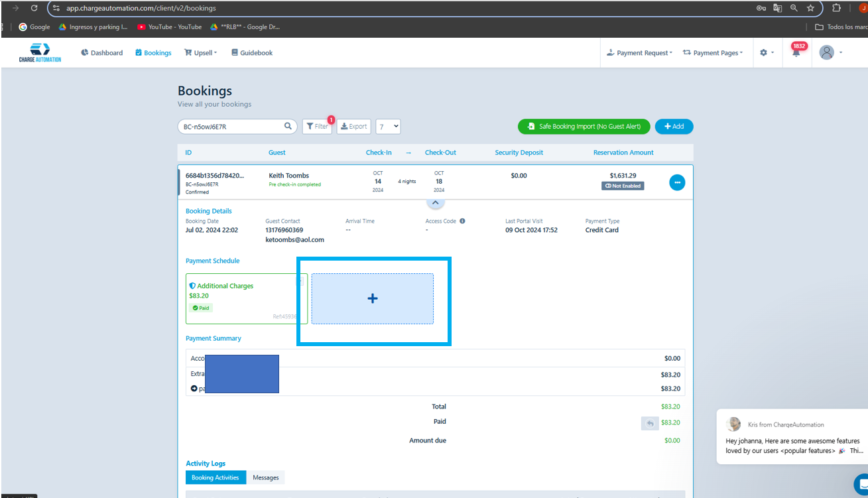
Task: Click the guest phone 13176960369
Action: (284, 230)
